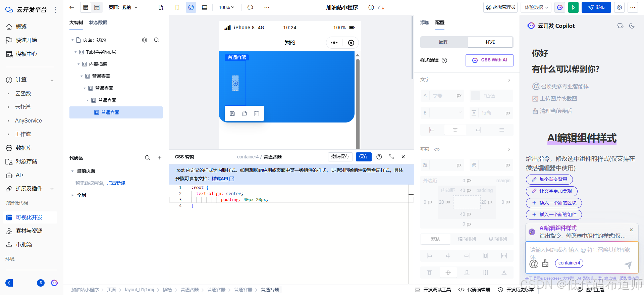Open page settings icon in outline tree
The image size is (644, 295).
(x=145, y=40)
